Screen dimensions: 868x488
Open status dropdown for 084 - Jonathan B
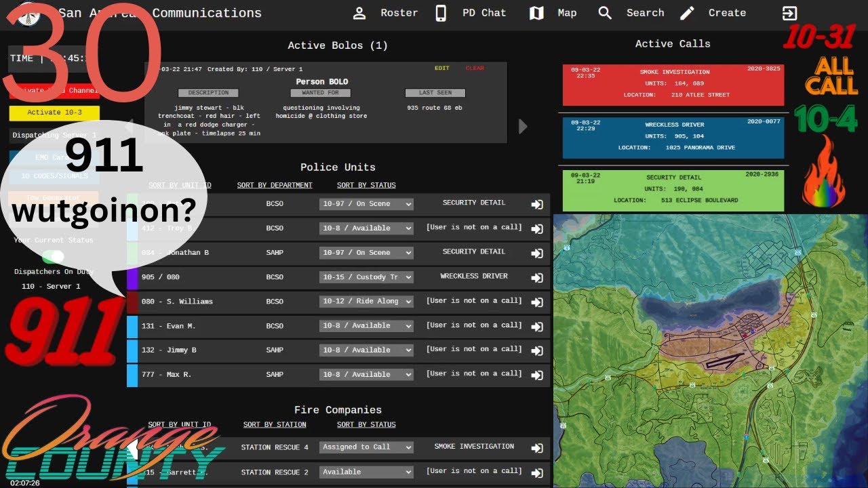[x=366, y=253]
